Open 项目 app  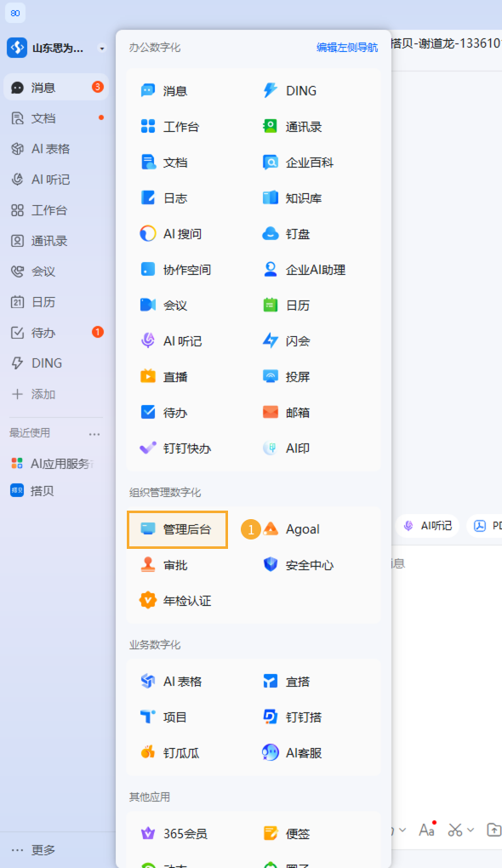(164, 718)
